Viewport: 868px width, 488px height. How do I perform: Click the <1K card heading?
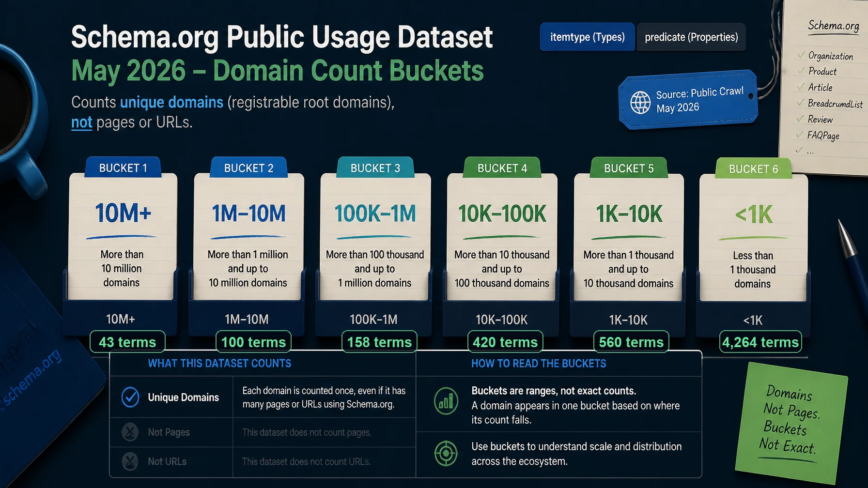[x=754, y=214]
